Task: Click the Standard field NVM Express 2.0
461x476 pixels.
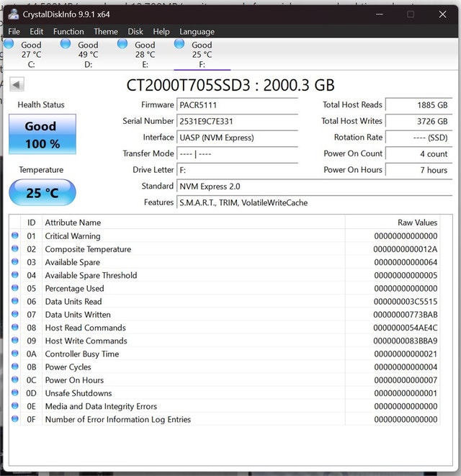Action: (x=314, y=187)
